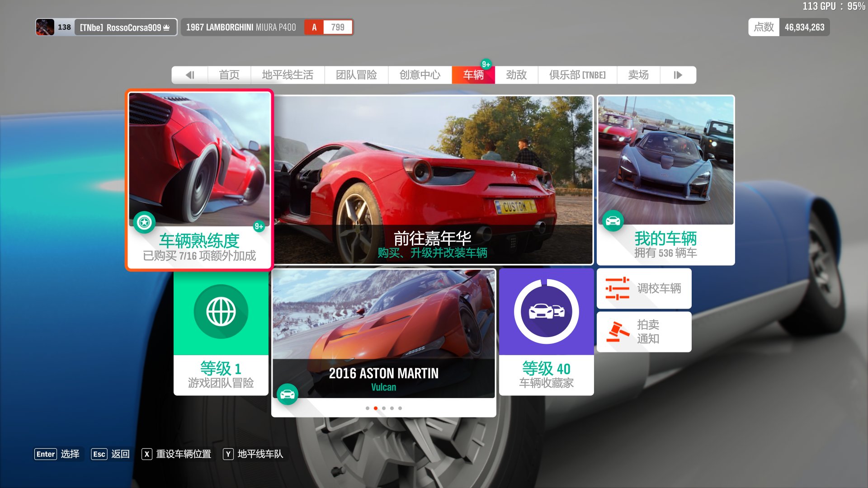Click 购买、升级并改装车辆 subtitle
This screenshot has width=868, height=488.
tap(433, 253)
